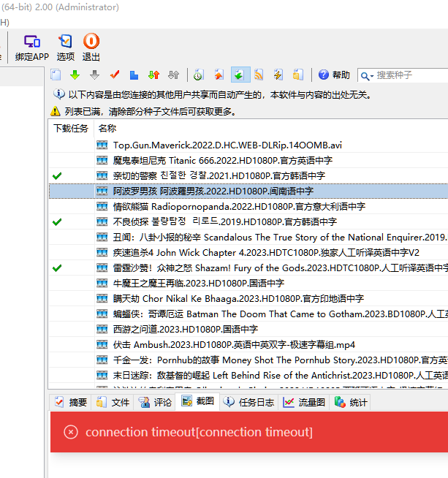
Task: Select the 情欲熊猫 Radiopornopanda row
Action: coord(248,206)
